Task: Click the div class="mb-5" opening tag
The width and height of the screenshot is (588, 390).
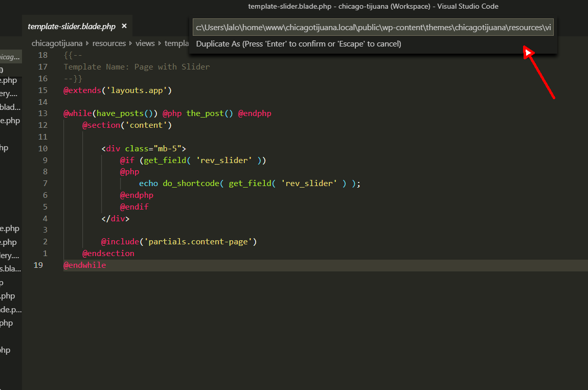Action: pos(144,149)
